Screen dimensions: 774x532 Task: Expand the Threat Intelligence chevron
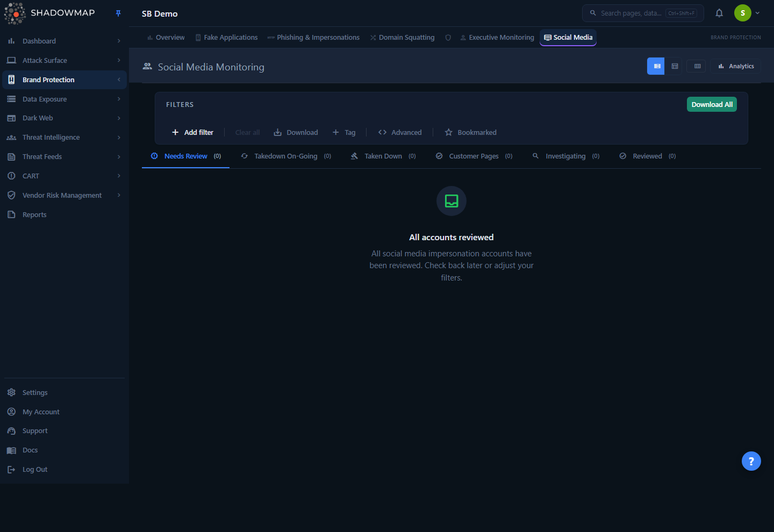119,138
